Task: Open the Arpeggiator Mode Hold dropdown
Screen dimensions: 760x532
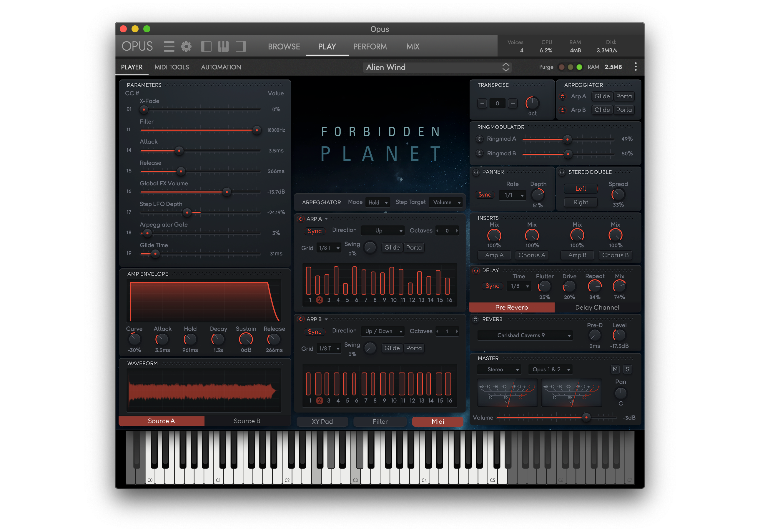Action: [x=377, y=202]
